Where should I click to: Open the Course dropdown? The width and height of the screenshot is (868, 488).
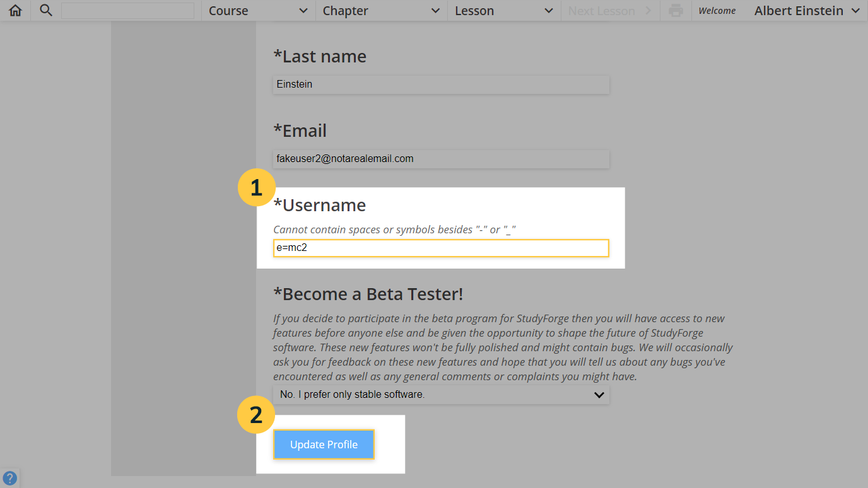258,10
